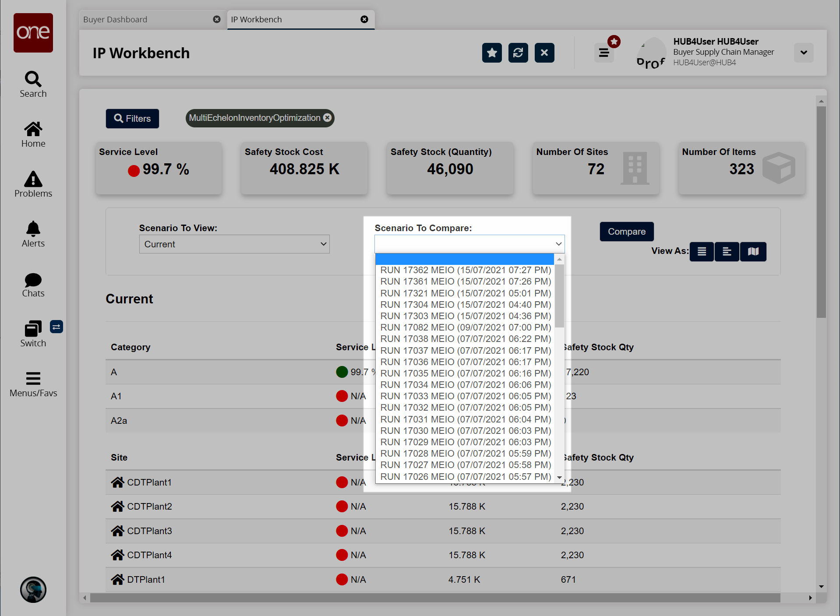Switch to list view under View As
Image resolution: width=840 pixels, height=616 pixels.
click(x=702, y=252)
